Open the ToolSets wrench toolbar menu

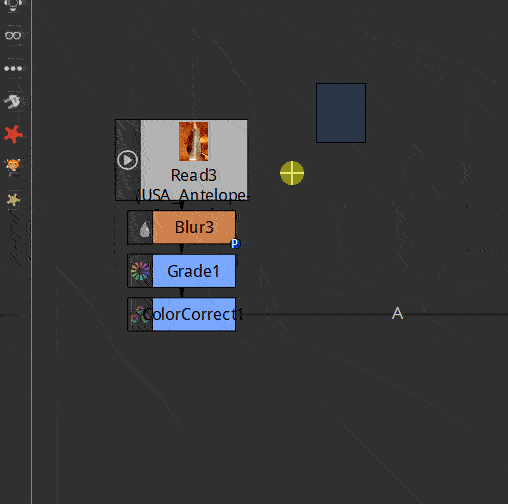tap(13, 101)
